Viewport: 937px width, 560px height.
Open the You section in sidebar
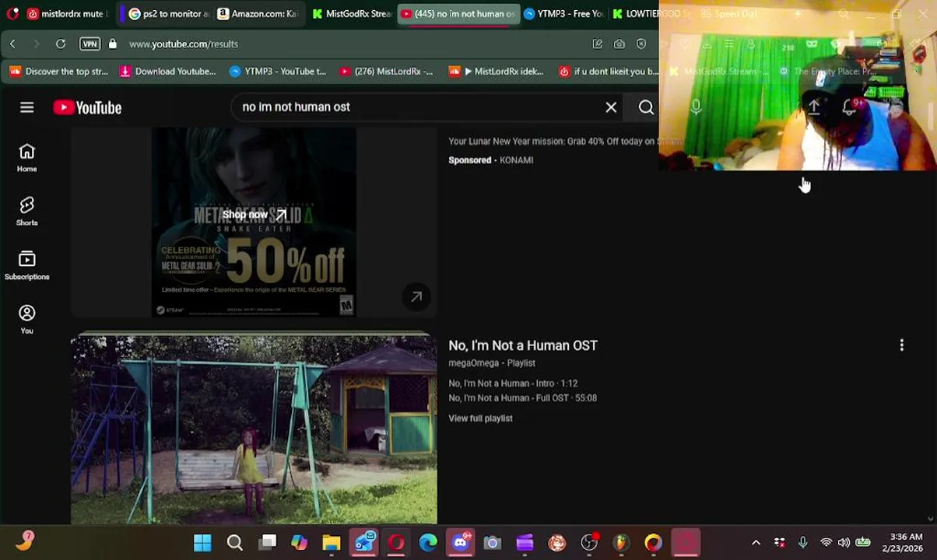tap(27, 319)
